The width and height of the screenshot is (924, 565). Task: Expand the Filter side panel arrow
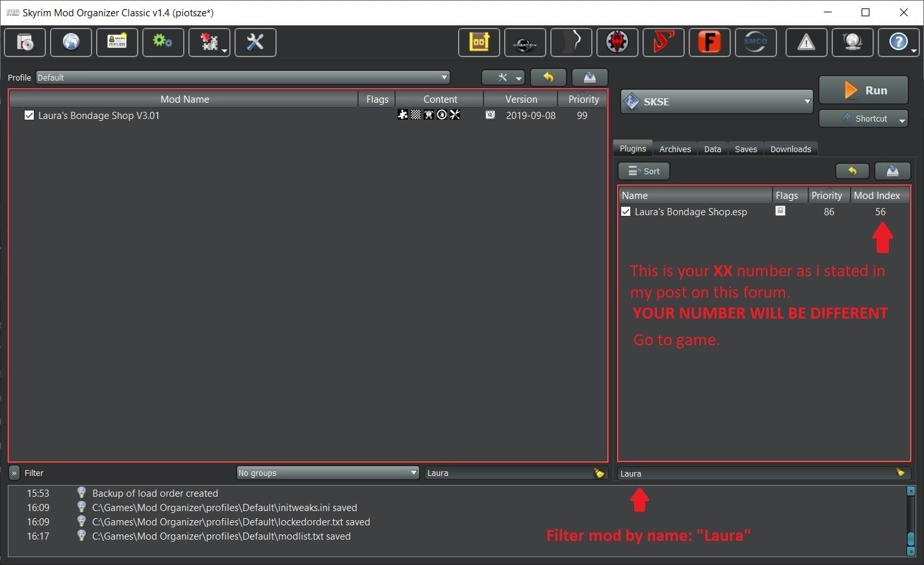point(14,473)
